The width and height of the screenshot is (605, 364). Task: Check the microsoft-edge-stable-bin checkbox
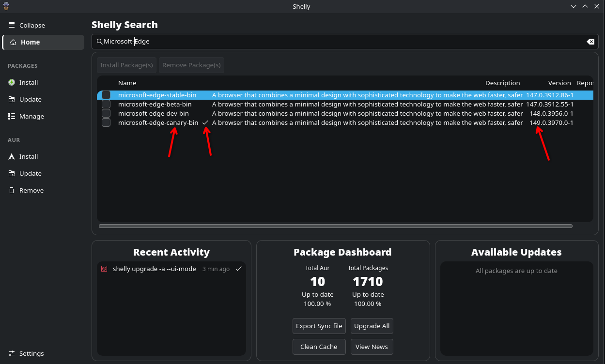[x=106, y=95]
